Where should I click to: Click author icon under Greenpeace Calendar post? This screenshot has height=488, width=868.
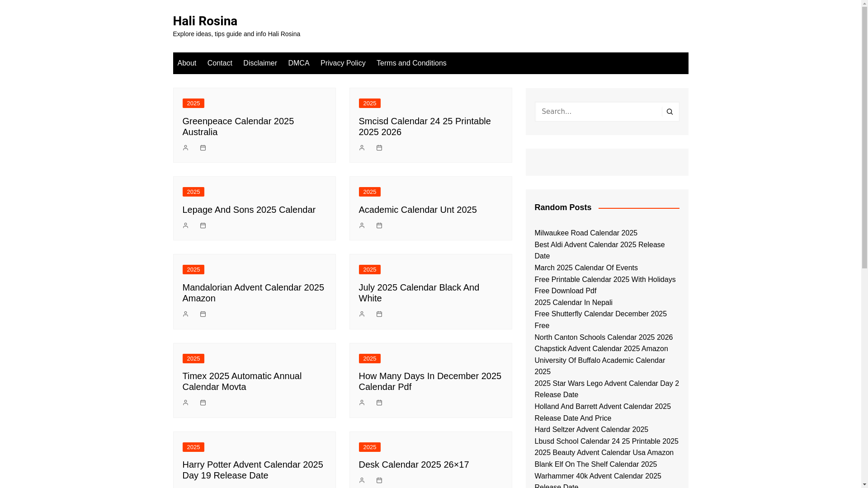(x=185, y=148)
